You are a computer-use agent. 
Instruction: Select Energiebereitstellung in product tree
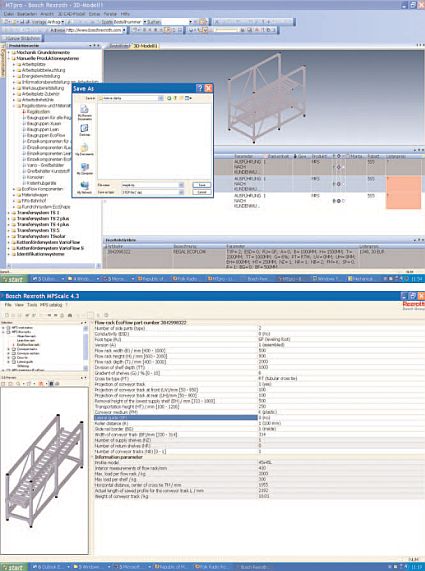[x=40, y=76]
